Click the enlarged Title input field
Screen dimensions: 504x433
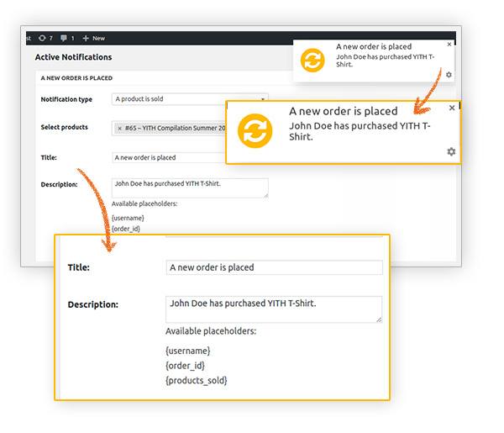click(x=274, y=267)
